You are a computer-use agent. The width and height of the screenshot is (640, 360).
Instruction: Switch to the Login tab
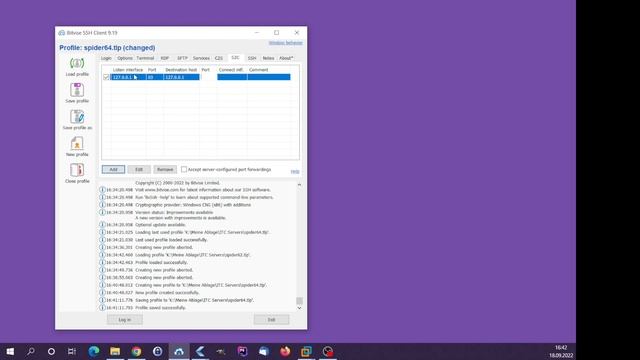click(x=106, y=58)
